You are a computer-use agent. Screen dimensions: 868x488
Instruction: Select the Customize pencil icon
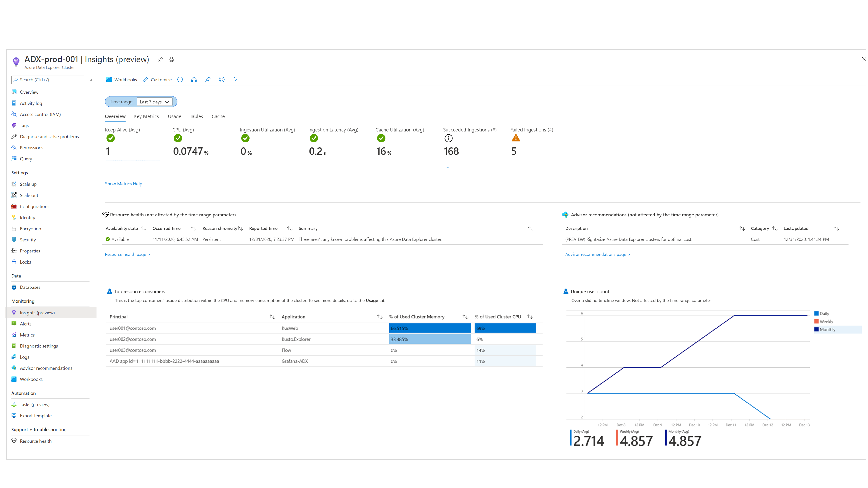click(146, 79)
